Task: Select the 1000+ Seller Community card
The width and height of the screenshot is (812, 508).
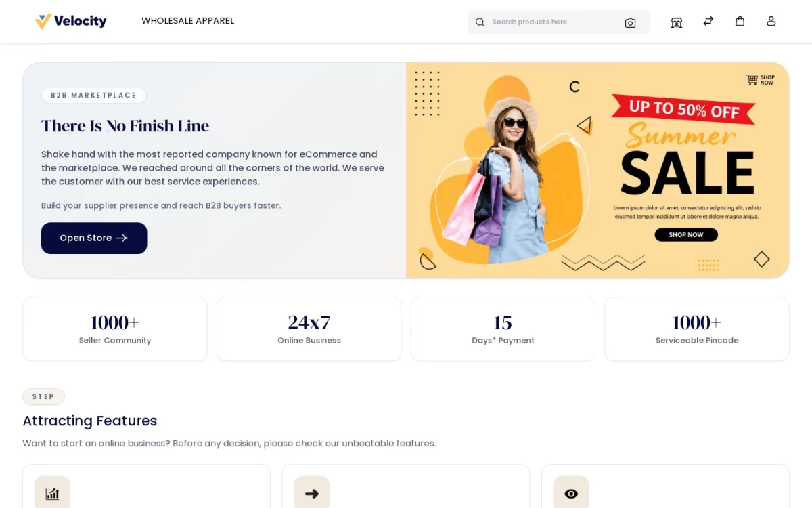Action: tap(115, 329)
